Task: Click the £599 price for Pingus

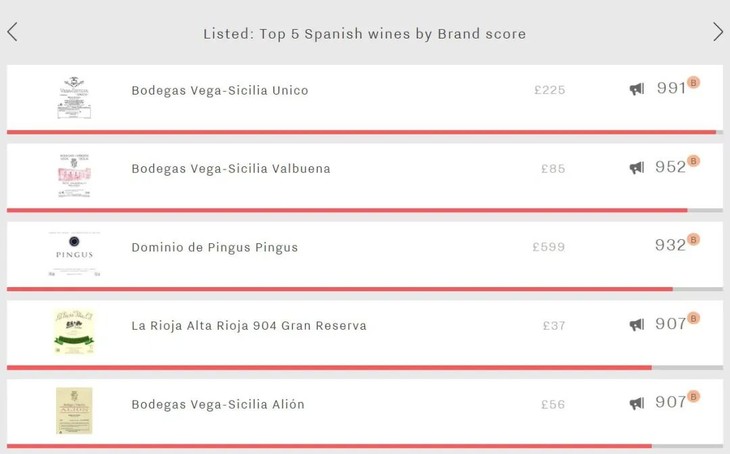Action: 549,247
